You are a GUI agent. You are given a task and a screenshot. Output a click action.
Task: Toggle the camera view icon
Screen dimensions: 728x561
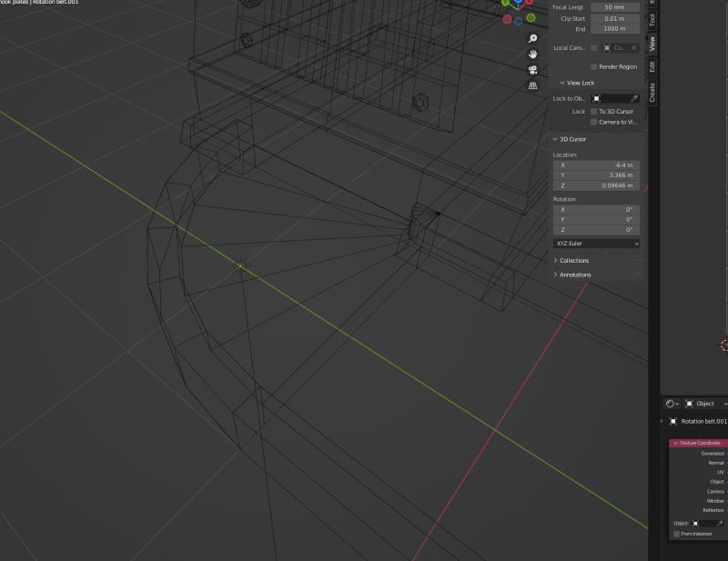pos(533,70)
